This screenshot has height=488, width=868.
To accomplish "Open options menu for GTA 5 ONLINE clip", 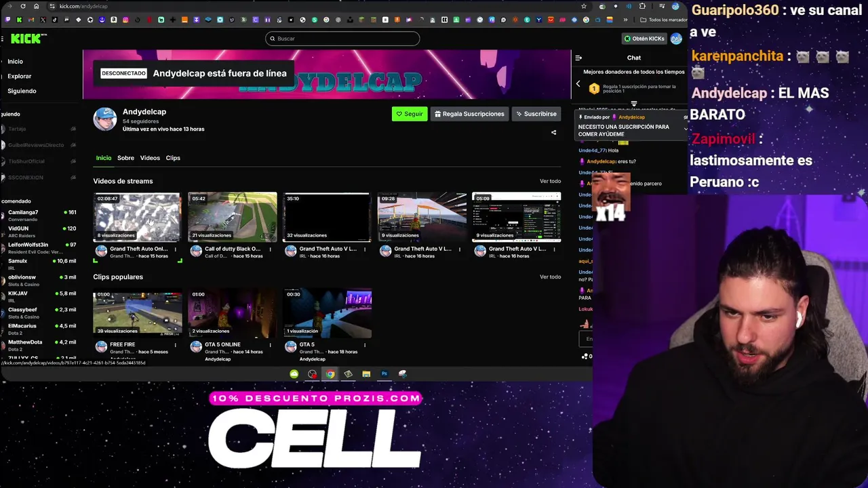I will (x=270, y=345).
